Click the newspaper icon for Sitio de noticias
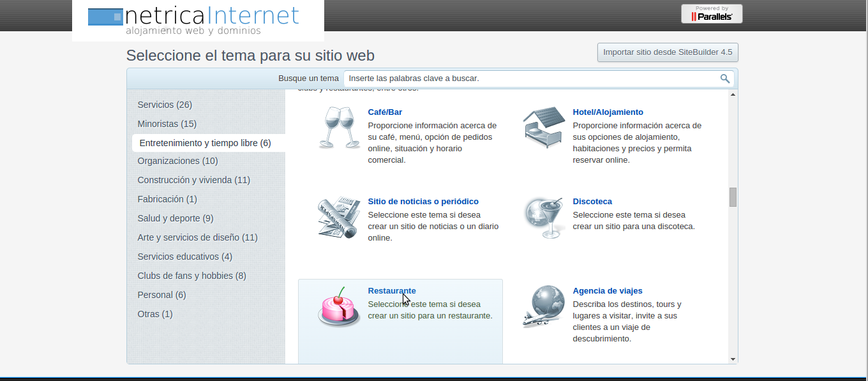This screenshot has height=381, width=868. [339, 218]
